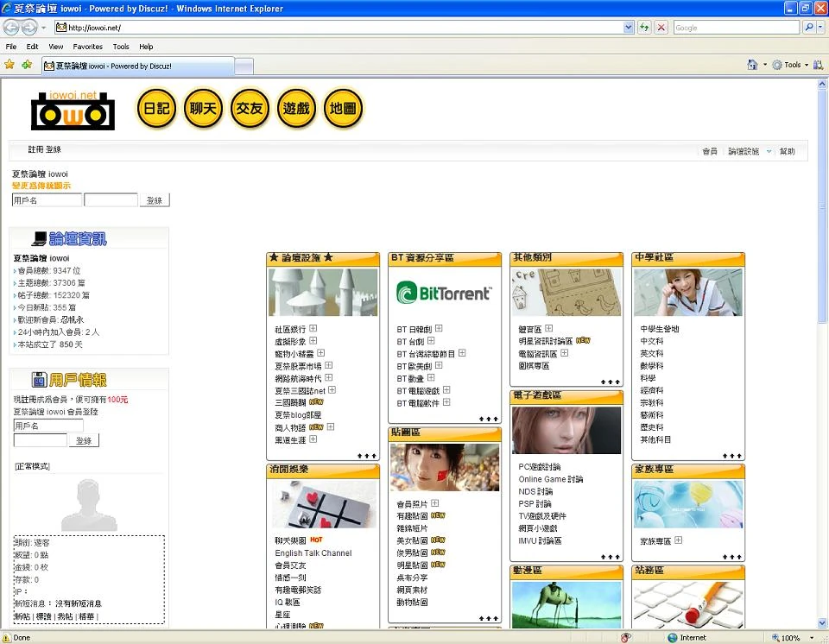Open the Help menu

(x=146, y=47)
